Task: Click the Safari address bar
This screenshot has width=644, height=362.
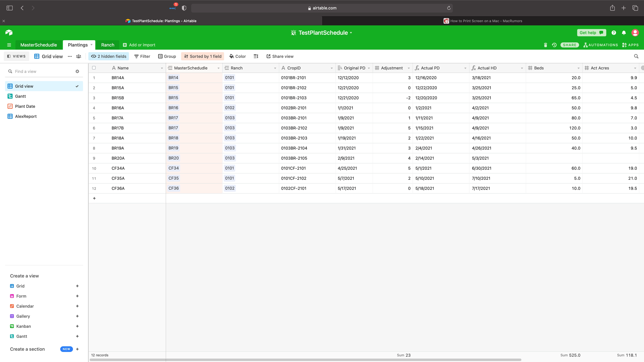Action: (322, 8)
